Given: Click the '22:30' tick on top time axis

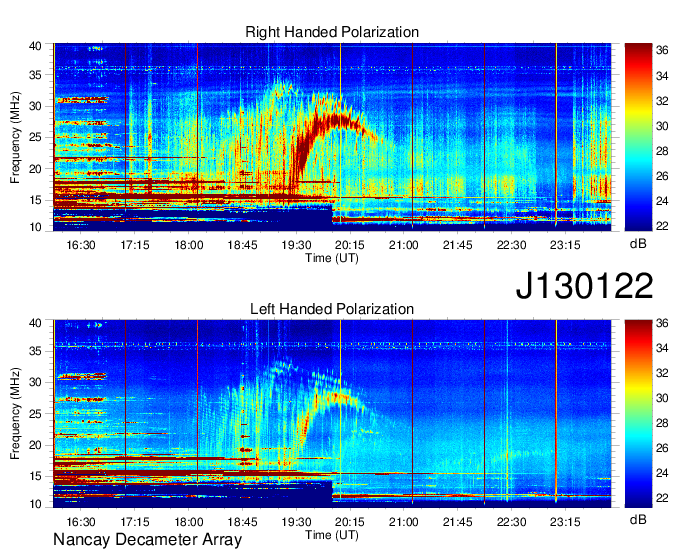Looking at the screenshot, I should pos(511,245).
